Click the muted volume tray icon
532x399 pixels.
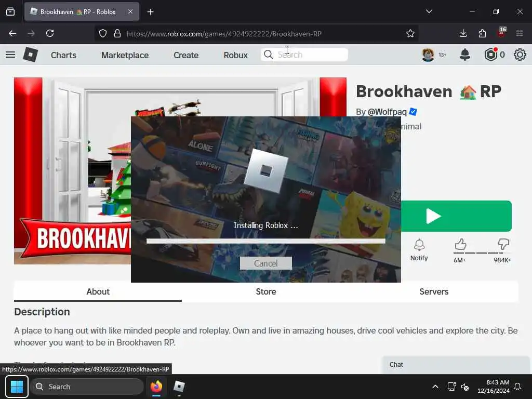pos(465,387)
